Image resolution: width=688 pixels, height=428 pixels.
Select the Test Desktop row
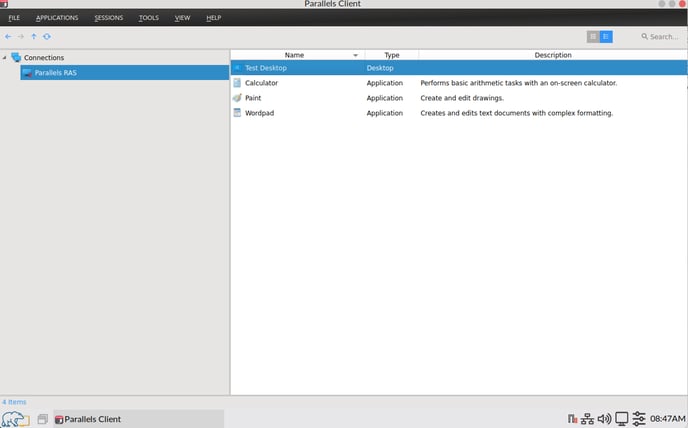coord(459,68)
